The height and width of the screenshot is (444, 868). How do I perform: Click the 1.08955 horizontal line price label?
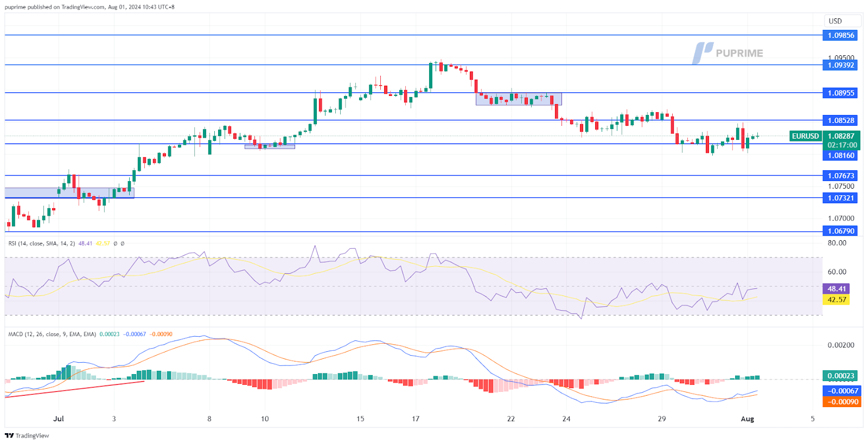point(841,93)
